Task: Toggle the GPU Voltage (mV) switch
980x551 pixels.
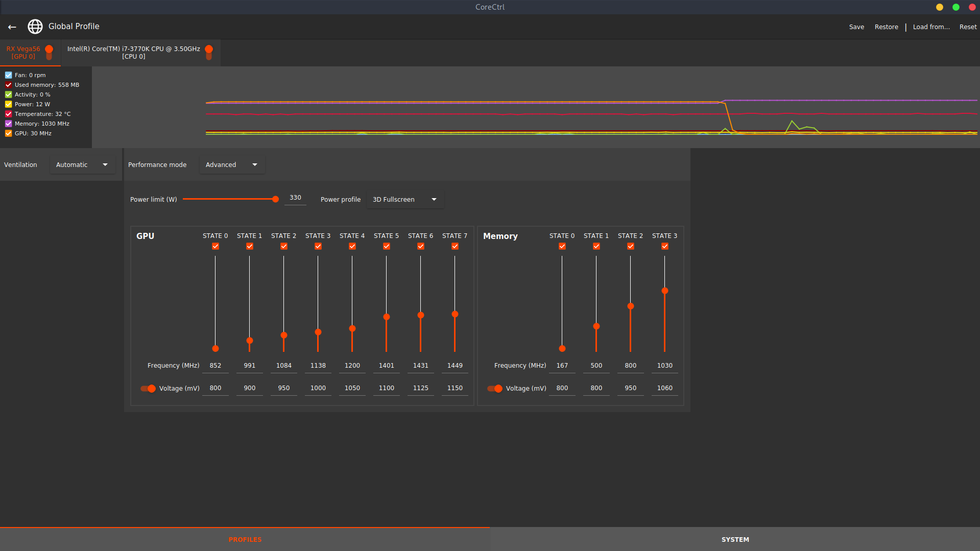Action: coord(148,389)
